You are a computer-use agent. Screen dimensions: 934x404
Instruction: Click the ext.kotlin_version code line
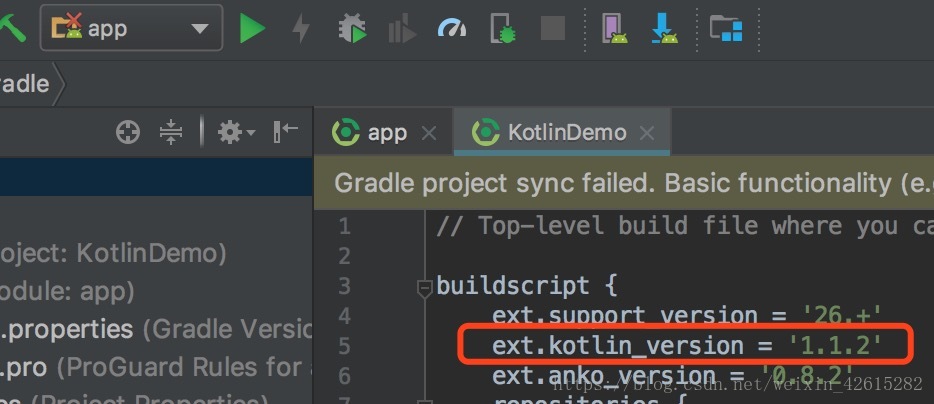pyautogui.click(x=686, y=346)
